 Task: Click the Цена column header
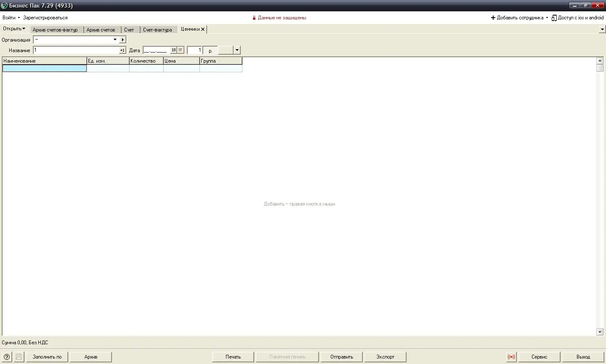point(181,61)
